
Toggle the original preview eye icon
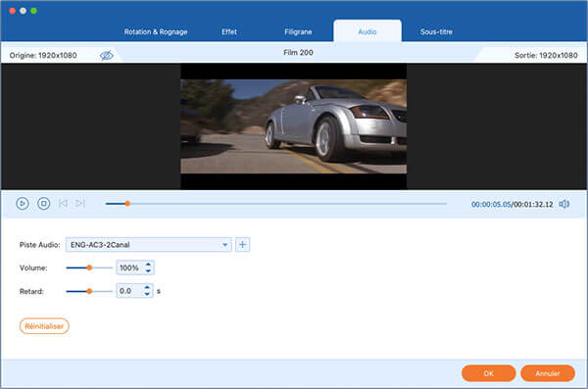tap(107, 56)
